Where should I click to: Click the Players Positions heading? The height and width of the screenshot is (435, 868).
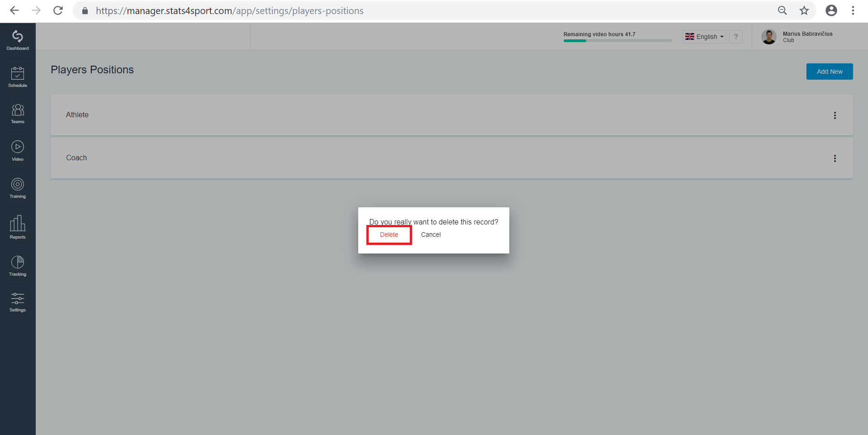tap(92, 70)
